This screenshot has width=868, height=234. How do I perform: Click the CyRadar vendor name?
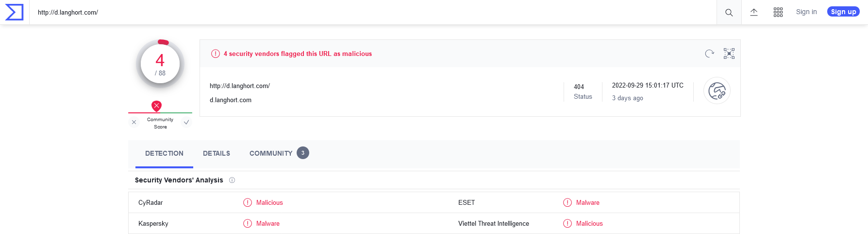(150, 203)
